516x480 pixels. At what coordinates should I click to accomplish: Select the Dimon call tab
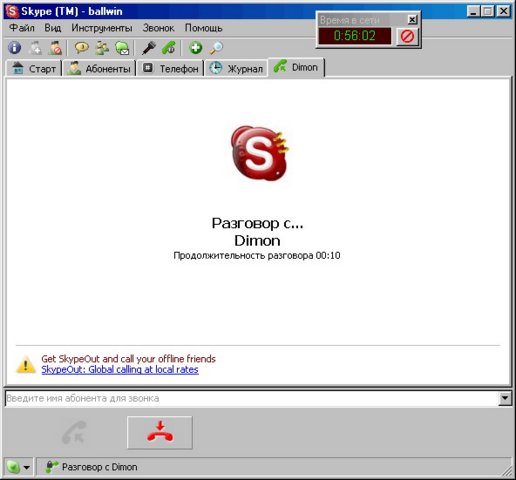tap(296, 67)
